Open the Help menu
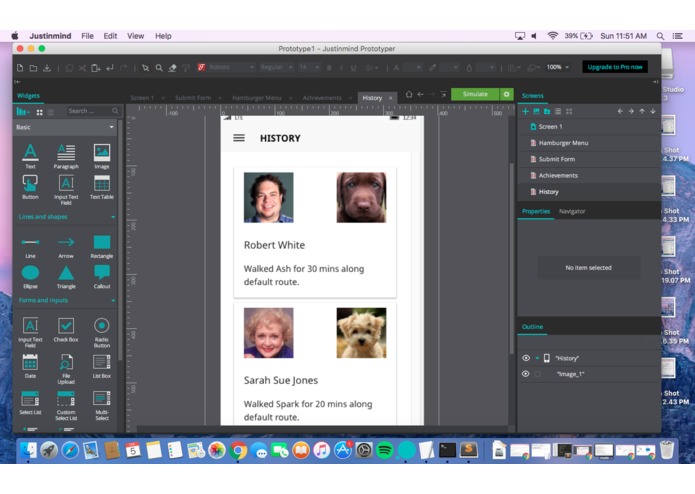The height and width of the screenshot is (494, 695). click(163, 36)
